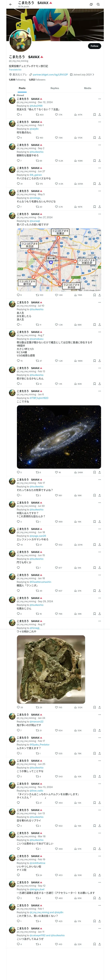Expand more menu on the Aug 17 post
Image resolution: width=110 pixels, height=980 pixels.
[x=99, y=621]
